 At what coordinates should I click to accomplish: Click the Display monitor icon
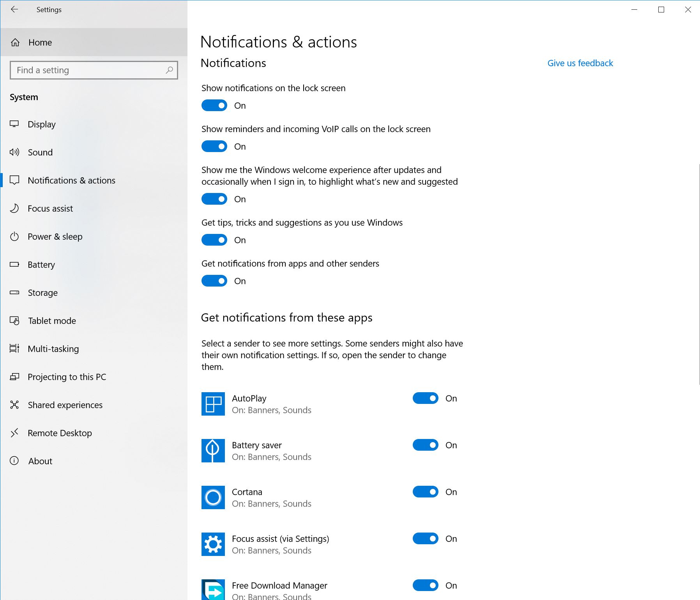point(14,124)
